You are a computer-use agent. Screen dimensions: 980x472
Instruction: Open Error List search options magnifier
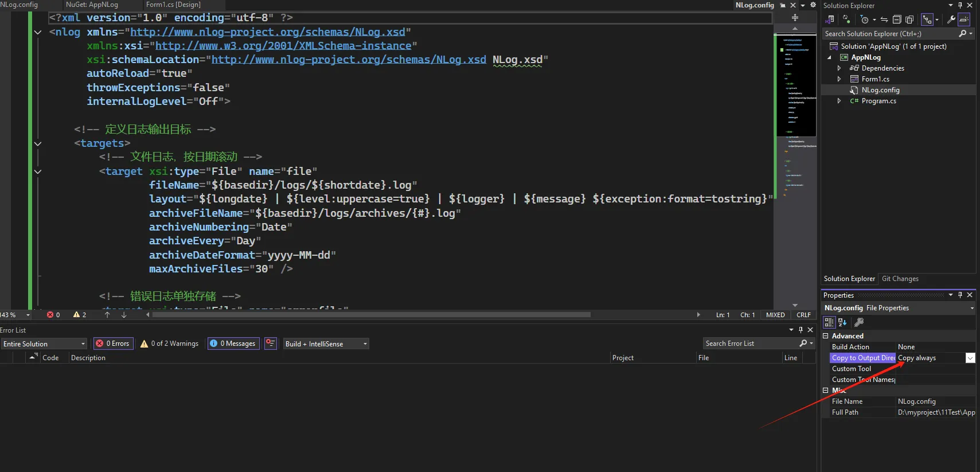803,344
